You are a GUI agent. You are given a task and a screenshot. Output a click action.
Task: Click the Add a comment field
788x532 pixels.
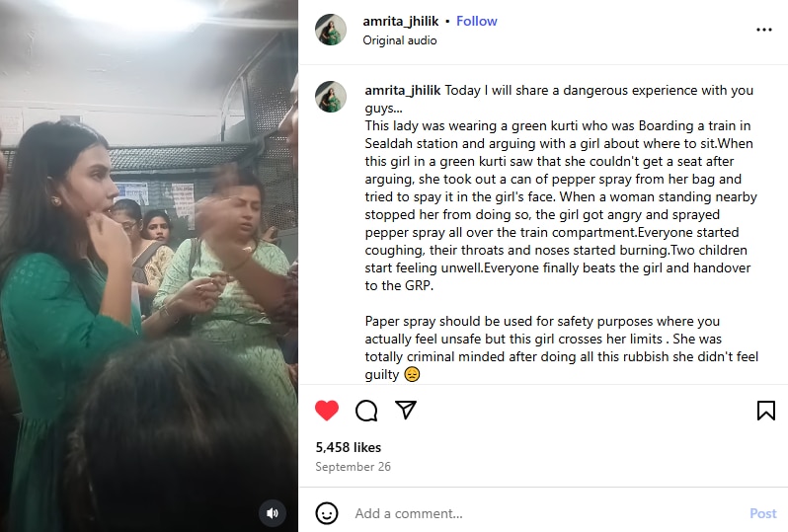point(548,513)
